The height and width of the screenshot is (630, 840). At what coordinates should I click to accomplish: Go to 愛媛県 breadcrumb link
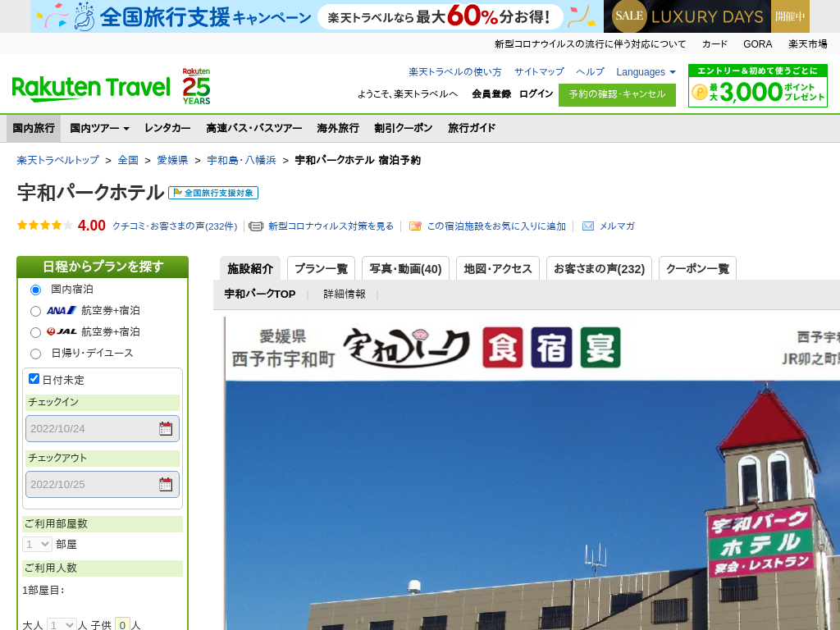click(x=172, y=160)
